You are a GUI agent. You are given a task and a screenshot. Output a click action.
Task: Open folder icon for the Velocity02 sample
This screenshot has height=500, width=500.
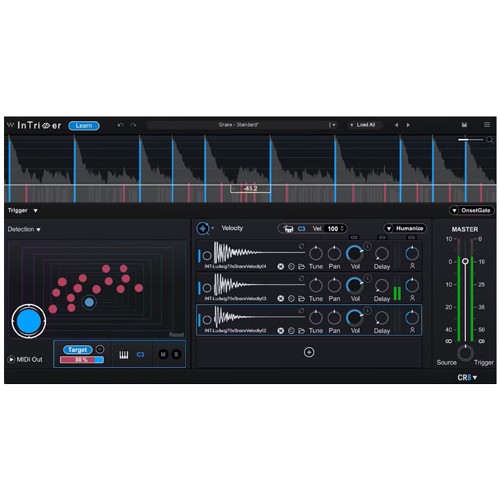pyautogui.click(x=301, y=331)
